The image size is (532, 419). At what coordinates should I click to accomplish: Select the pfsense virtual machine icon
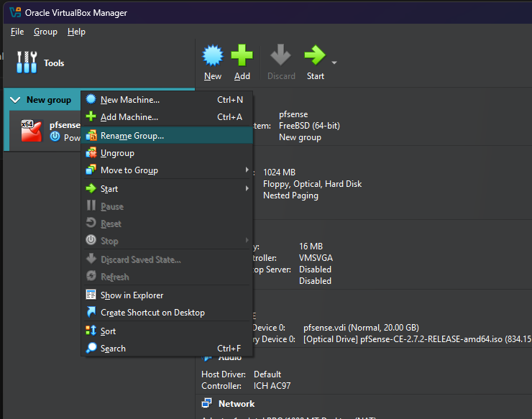pos(32,131)
